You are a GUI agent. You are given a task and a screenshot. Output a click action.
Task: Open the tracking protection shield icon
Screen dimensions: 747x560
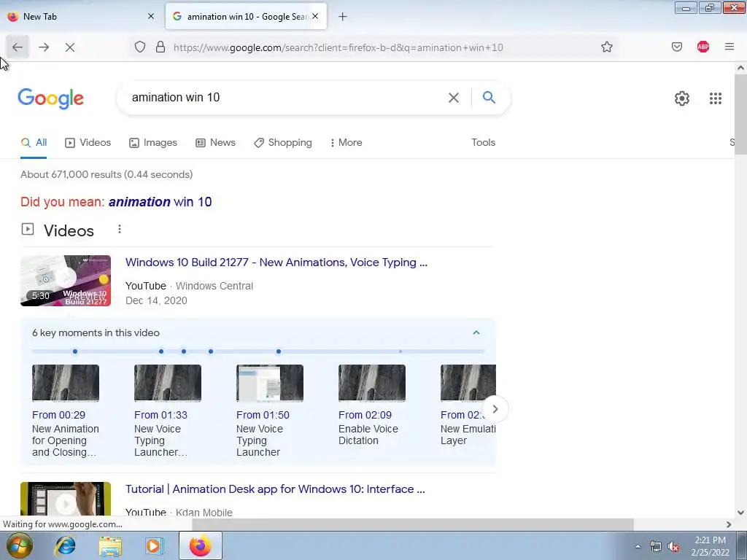click(x=139, y=47)
